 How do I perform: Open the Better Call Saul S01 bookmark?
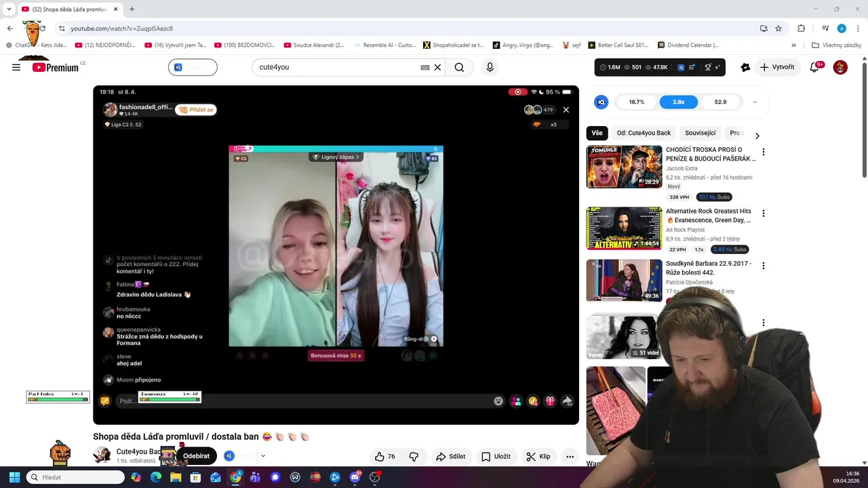click(618, 45)
